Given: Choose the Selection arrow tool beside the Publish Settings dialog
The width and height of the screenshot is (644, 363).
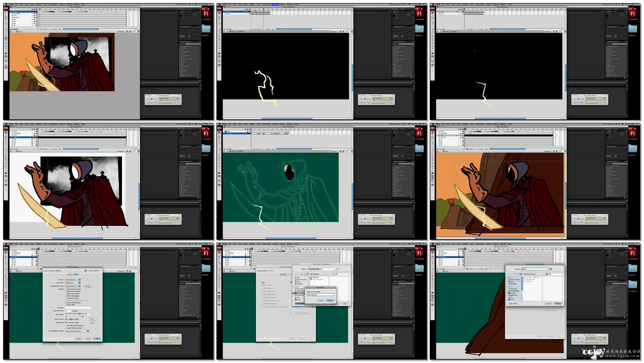Looking at the screenshot, I should pyautogui.click(x=6, y=253).
